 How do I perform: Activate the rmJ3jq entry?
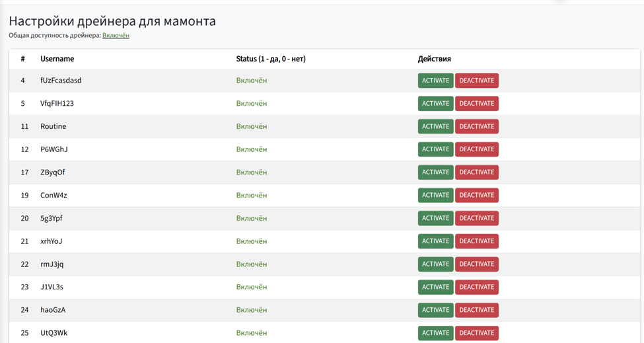[436, 264]
